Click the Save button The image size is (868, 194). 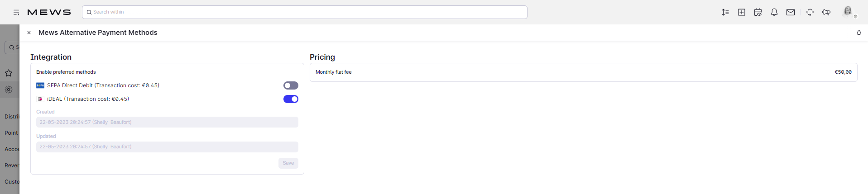(288, 163)
